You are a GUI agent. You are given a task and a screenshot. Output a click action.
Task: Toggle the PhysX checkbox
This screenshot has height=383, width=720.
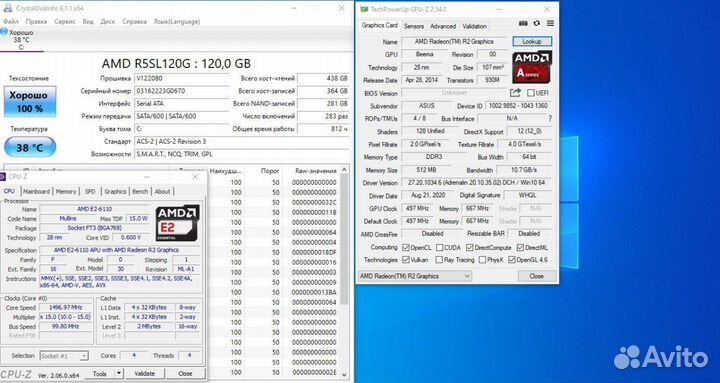(482, 260)
